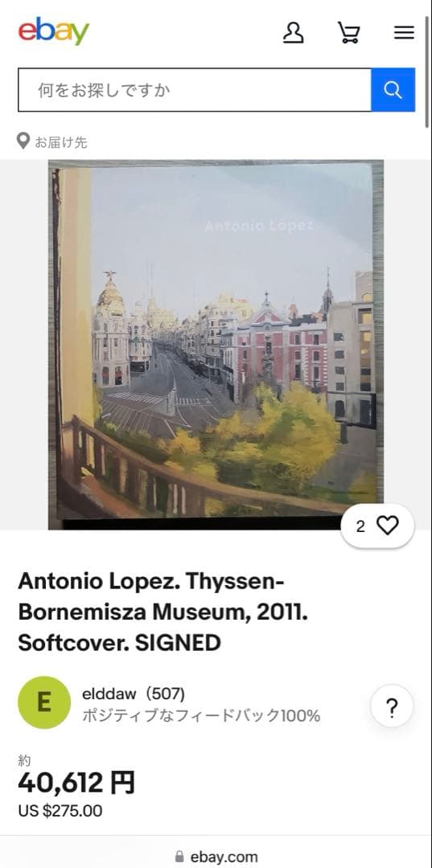The image size is (432, 868).
Task: Click the location pin icon
Action: 23,141
